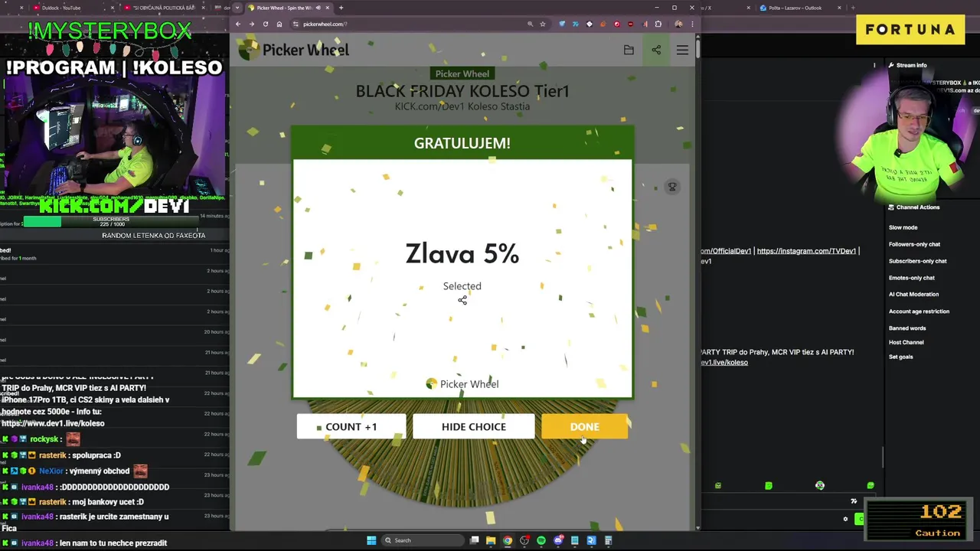Open Banned words setting
Image resolution: width=980 pixels, height=551 pixels.
pos(907,328)
